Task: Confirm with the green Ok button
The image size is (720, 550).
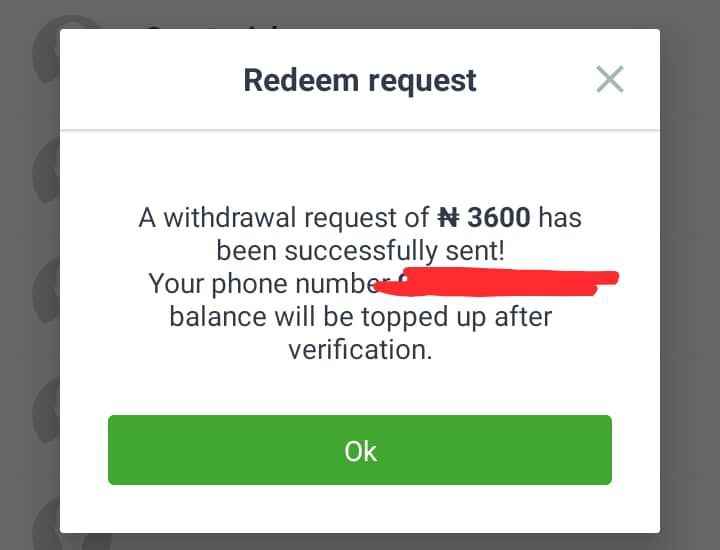Action: (x=360, y=450)
